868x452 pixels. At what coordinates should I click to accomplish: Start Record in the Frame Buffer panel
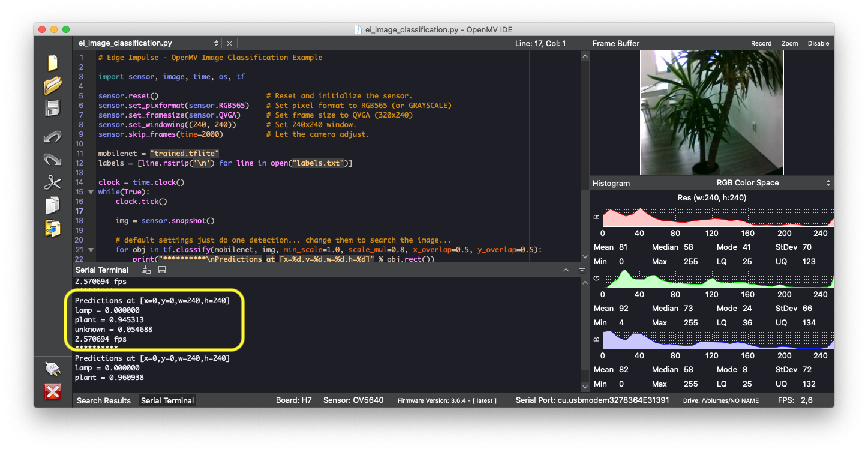761,43
